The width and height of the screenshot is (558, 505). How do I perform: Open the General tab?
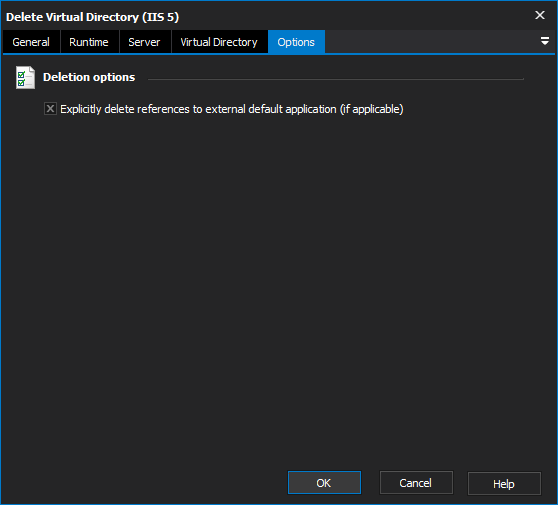(31, 42)
